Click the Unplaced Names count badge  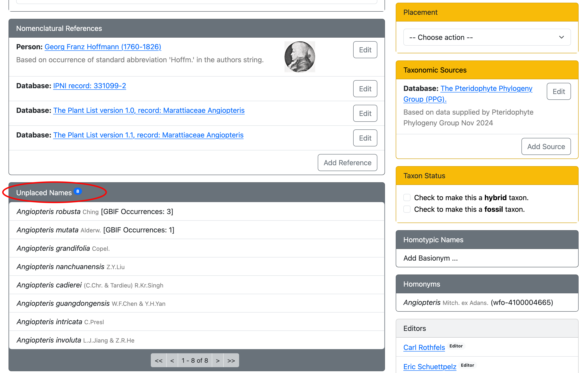78,191
